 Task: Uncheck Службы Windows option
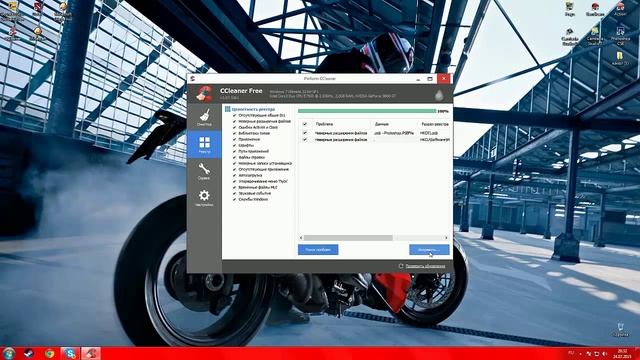pos(234,199)
